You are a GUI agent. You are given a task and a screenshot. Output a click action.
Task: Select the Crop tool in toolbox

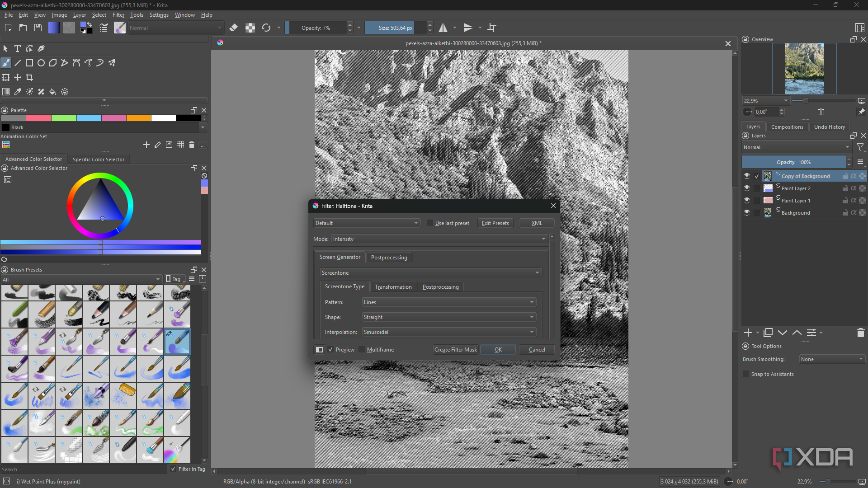29,77
